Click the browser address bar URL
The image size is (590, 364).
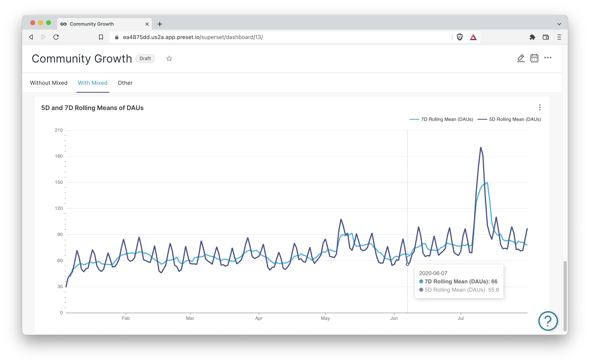(193, 37)
